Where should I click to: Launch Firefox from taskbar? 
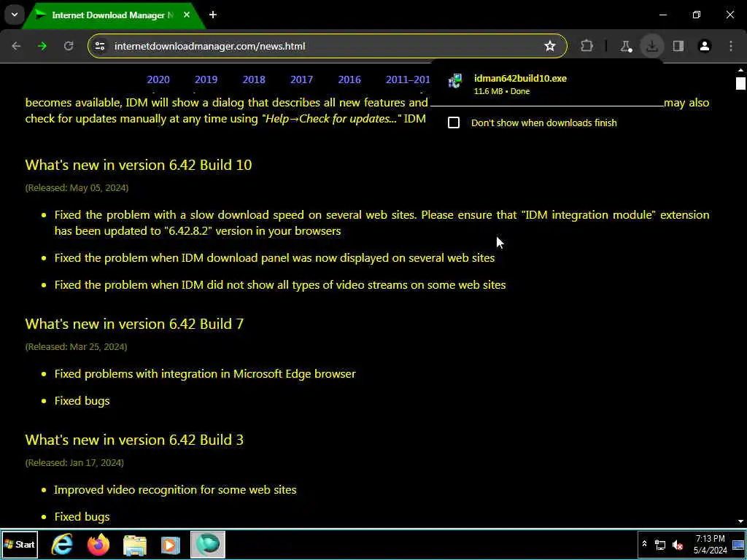pos(98,544)
